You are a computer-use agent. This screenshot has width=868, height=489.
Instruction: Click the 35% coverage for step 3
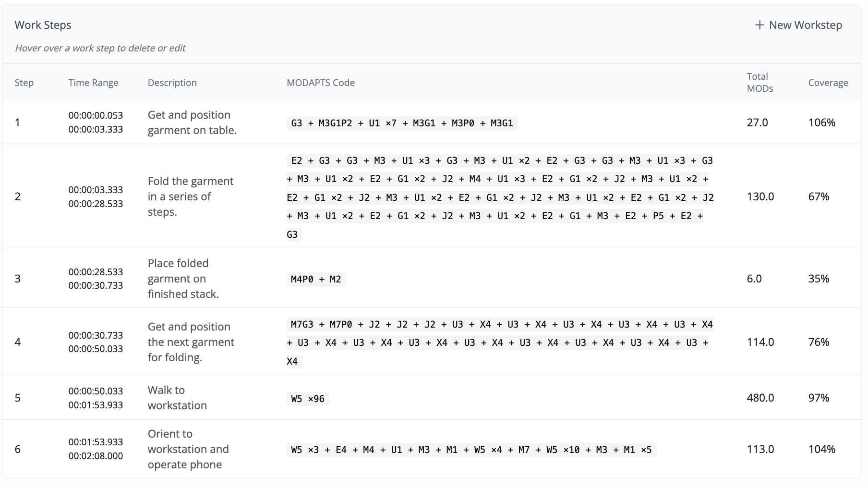coord(819,279)
